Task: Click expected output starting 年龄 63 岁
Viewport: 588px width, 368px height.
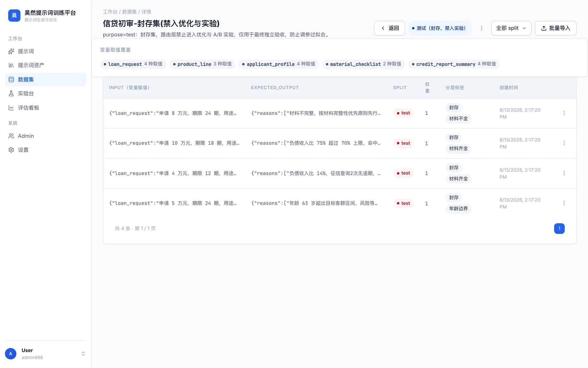Action: coord(314,203)
